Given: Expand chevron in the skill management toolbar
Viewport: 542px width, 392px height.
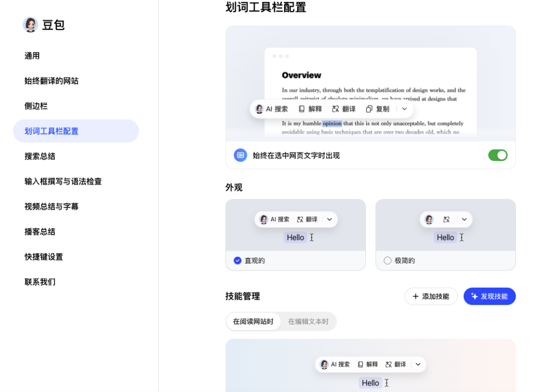Looking at the screenshot, I should tap(418, 364).
